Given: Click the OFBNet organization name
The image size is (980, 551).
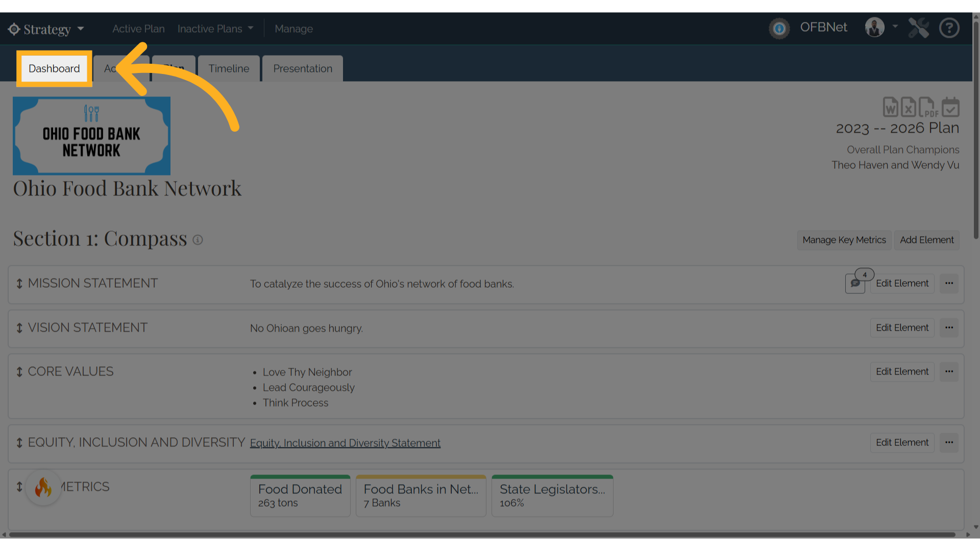Looking at the screenshot, I should point(823,28).
